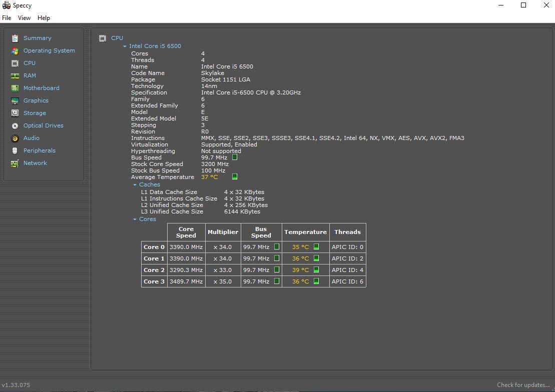Click the Core 0 row label
Viewport: 555px width, 392px height.
coord(154,247)
